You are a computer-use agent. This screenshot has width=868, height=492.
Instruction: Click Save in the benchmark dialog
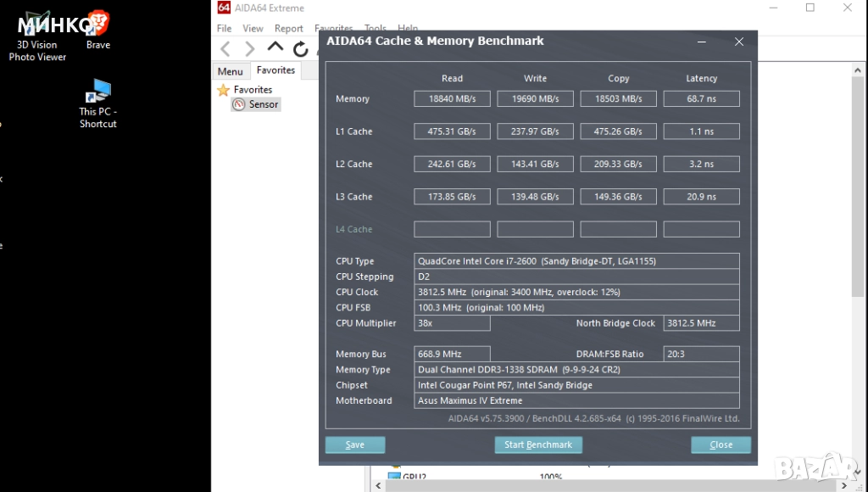tap(355, 444)
